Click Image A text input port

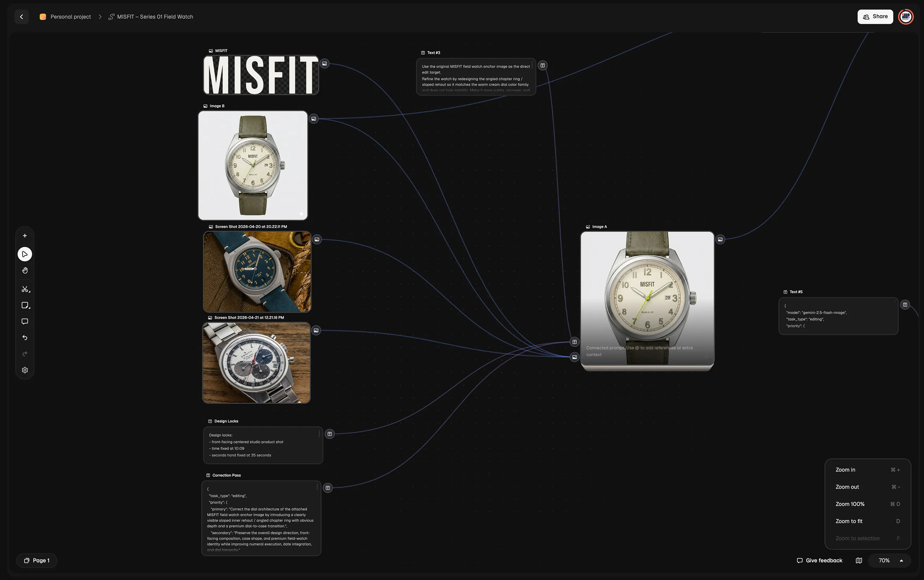pos(575,342)
